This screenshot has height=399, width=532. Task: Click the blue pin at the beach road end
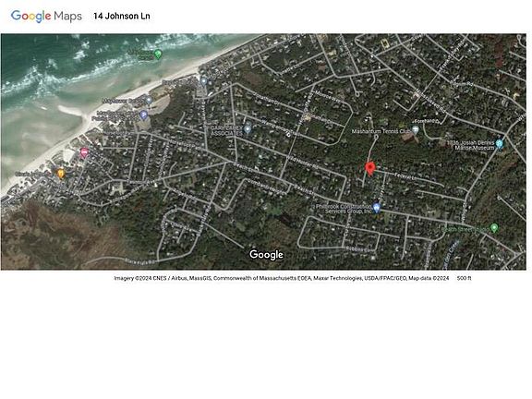coord(203,81)
